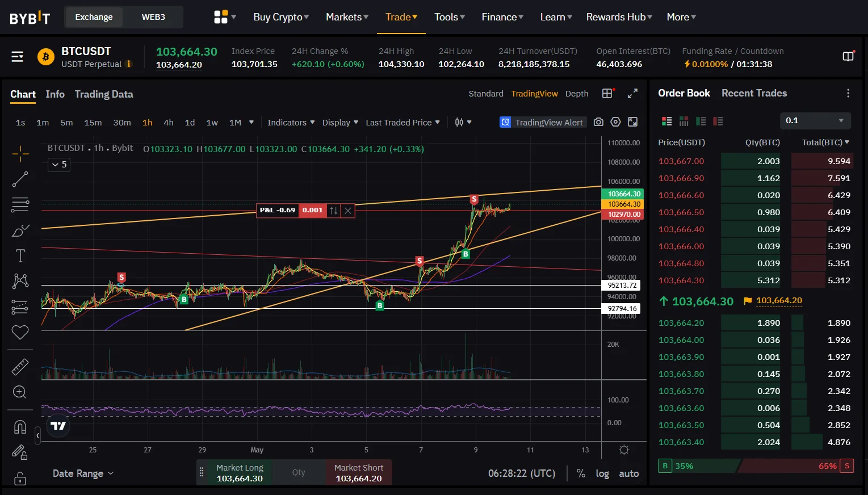The height and width of the screenshot is (495, 868).
Task: Expand more time intervals after 1M
Action: (x=251, y=122)
